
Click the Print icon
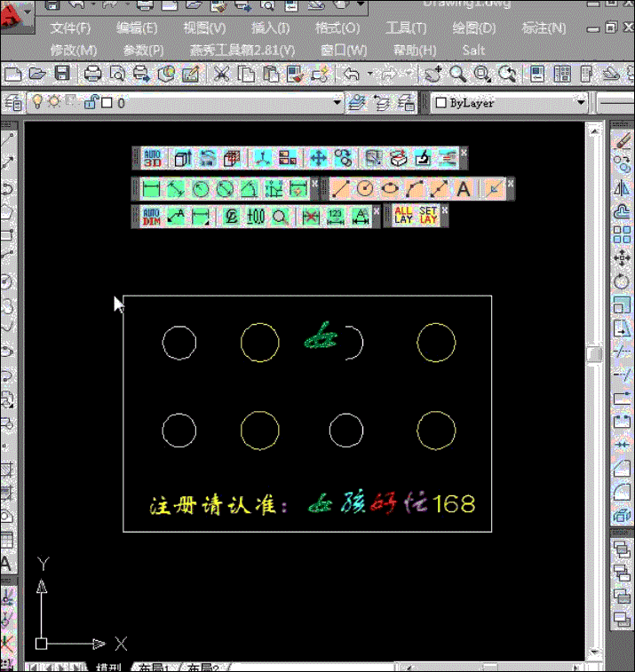tap(92, 74)
